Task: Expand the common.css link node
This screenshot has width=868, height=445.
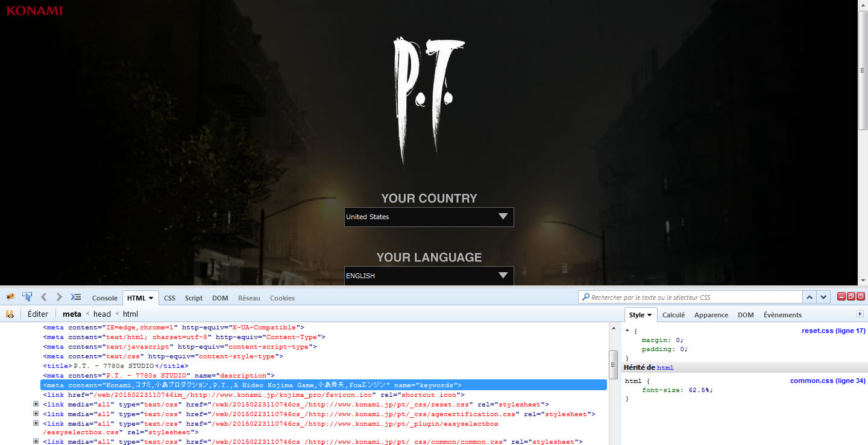Action: pyautogui.click(x=36, y=442)
